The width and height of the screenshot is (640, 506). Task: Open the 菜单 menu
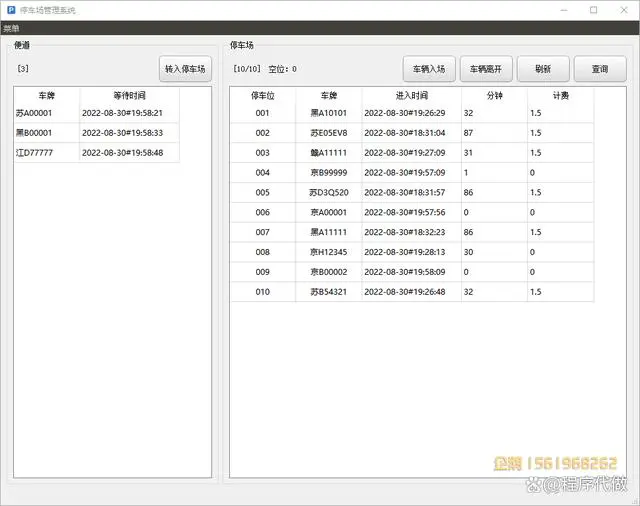(x=11, y=29)
